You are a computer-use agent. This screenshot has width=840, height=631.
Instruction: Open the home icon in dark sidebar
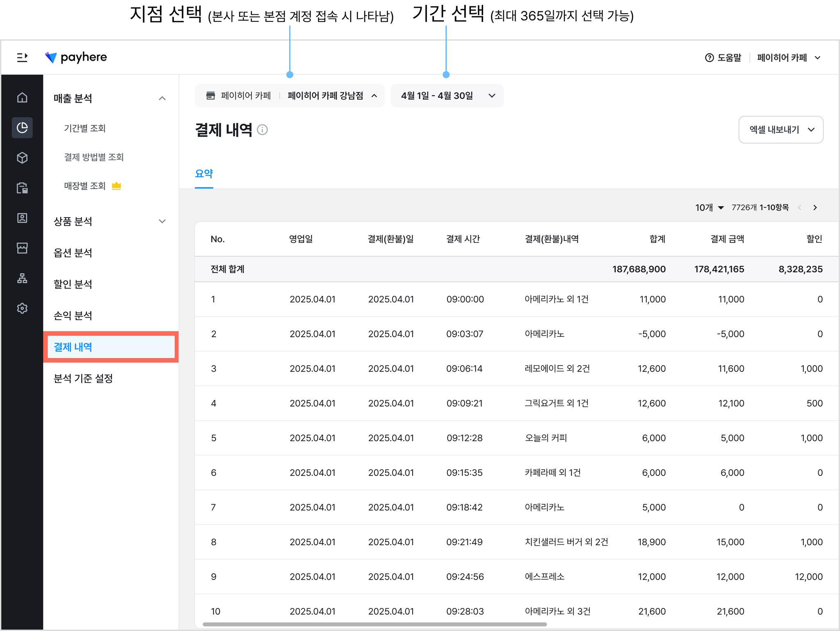pos(22,97)
